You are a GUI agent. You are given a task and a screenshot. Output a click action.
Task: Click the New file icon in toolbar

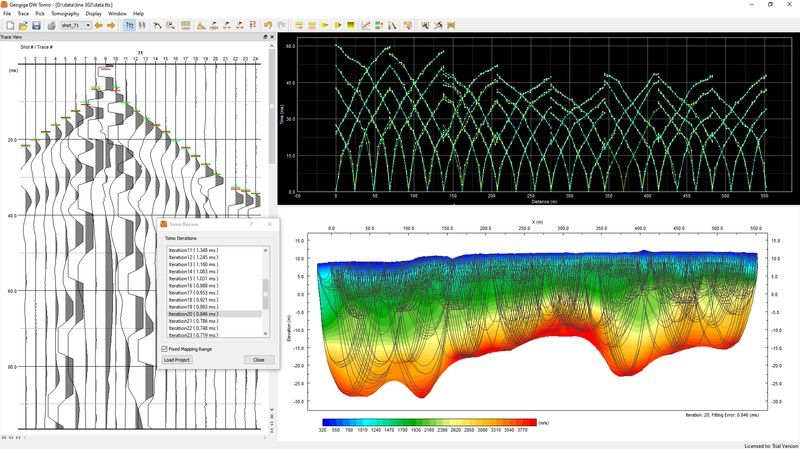9,25
